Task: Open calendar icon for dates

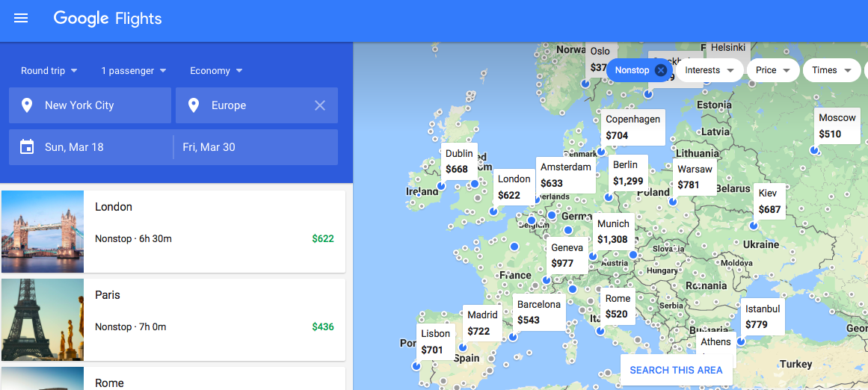Action: coord(27,147)
